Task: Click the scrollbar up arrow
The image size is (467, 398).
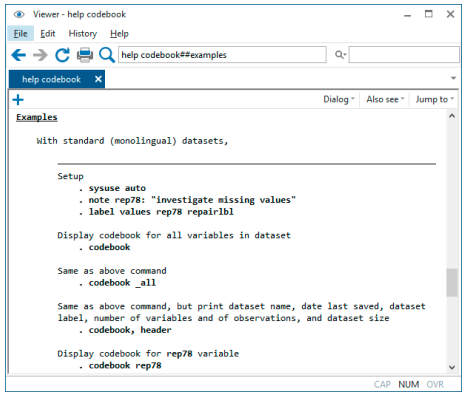Action: pos(452,116)
